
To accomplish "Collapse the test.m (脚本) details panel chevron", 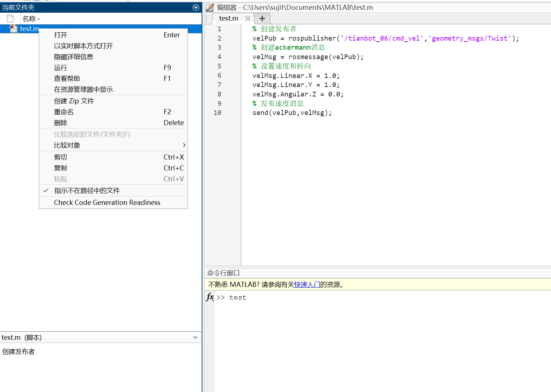I will click(x=195, y=337).
